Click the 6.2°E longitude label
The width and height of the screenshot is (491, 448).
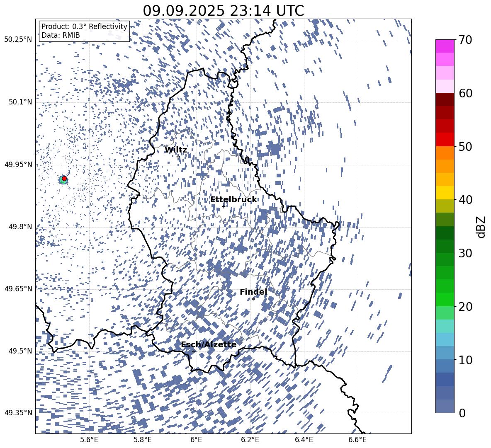click(250, 440)
